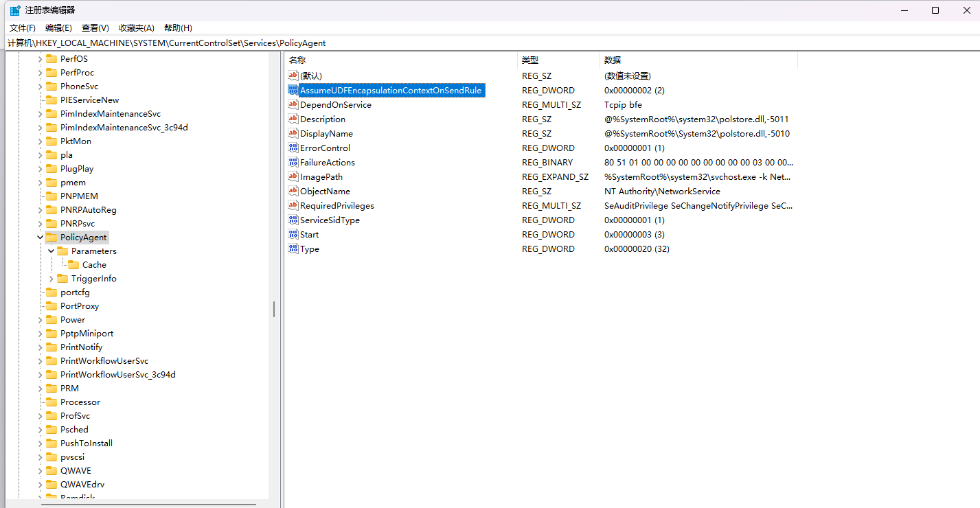Screen dimensions: 980x508
Task: Click the binary icon beside FailureActions
Action: pyautogui.click(x=293, y=163)
